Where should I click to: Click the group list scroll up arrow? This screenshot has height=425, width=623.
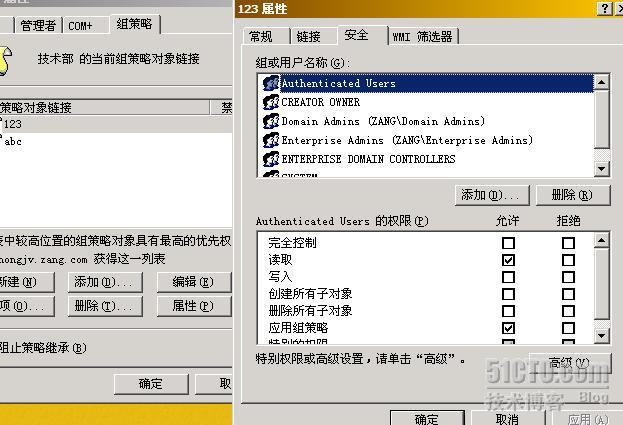point(602,83)
